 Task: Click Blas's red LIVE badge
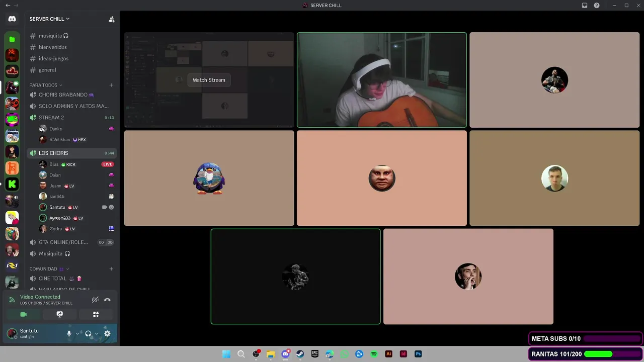[x=108, y=164]
